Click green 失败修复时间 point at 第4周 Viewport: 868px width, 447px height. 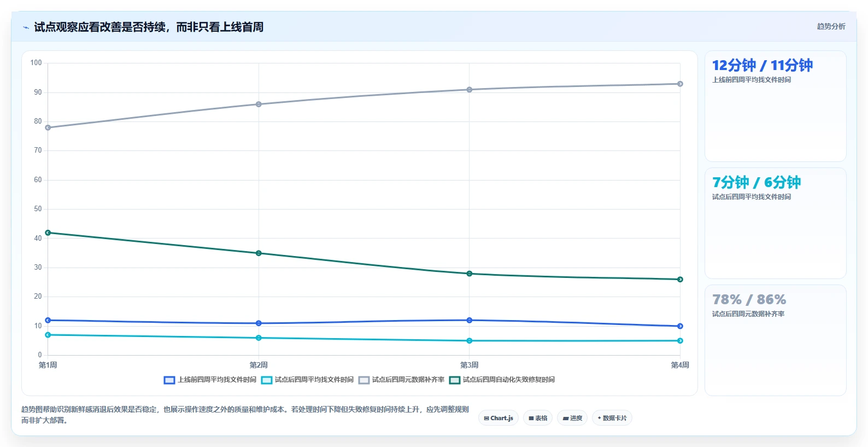[x=680, y=280]
